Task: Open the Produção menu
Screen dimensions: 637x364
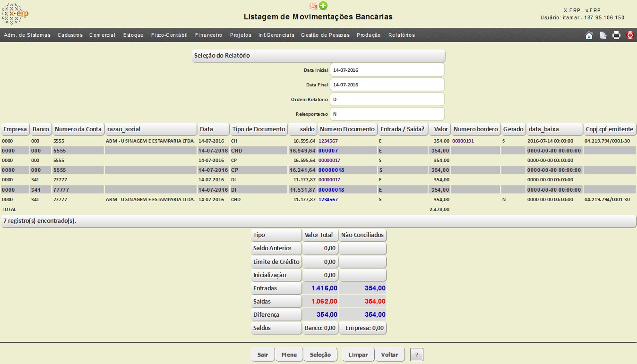Action: point(369,35)
